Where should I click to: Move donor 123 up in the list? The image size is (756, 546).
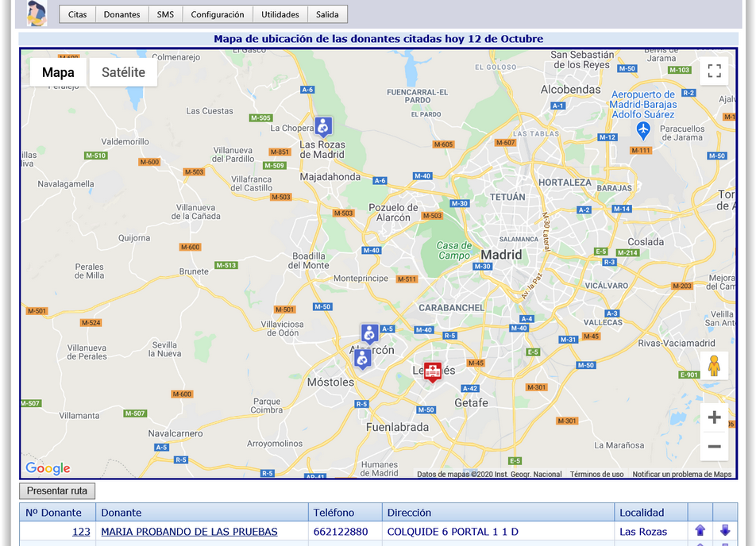[x=700, y=531]
